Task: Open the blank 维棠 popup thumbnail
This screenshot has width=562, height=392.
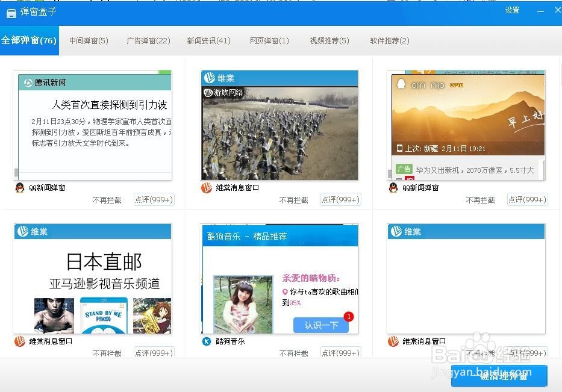Action: (466, 278)
